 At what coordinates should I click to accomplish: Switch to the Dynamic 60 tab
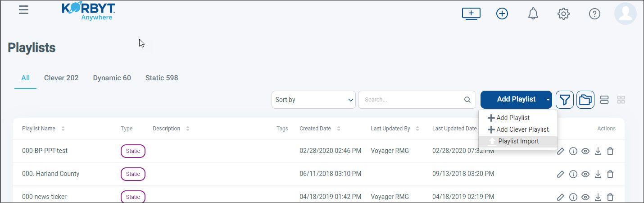coord(112,78)
